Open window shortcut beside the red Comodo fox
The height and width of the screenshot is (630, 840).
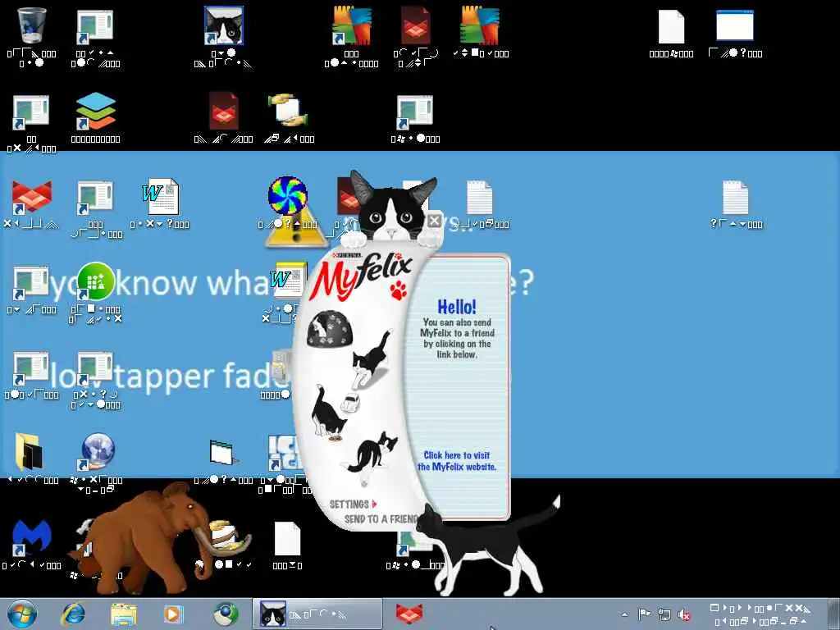point(95,198)
